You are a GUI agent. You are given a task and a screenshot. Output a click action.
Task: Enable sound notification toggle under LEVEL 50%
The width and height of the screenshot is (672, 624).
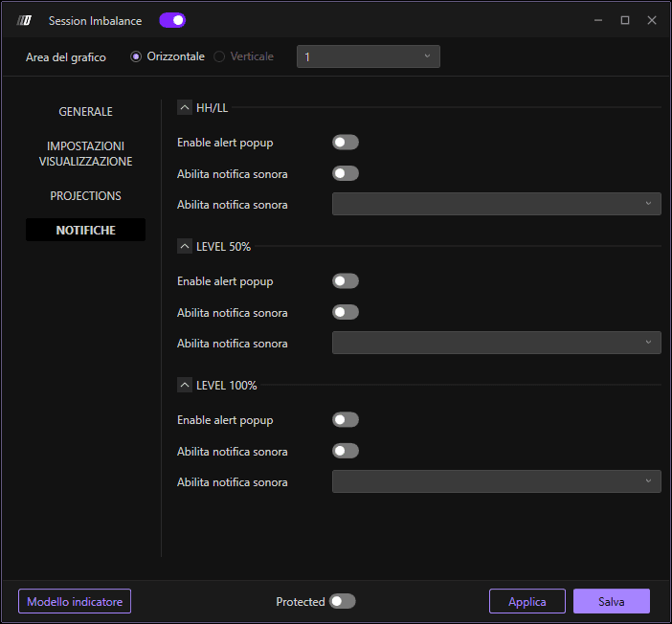[346, 312]
